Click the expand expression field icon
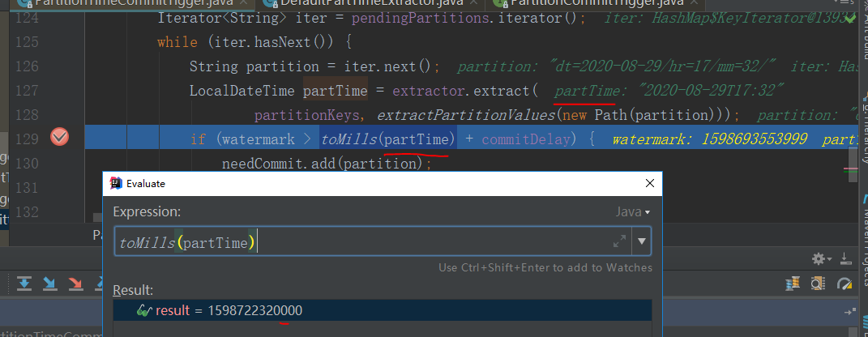This screenshot has width=868, height=337. [x=619, y=241]
